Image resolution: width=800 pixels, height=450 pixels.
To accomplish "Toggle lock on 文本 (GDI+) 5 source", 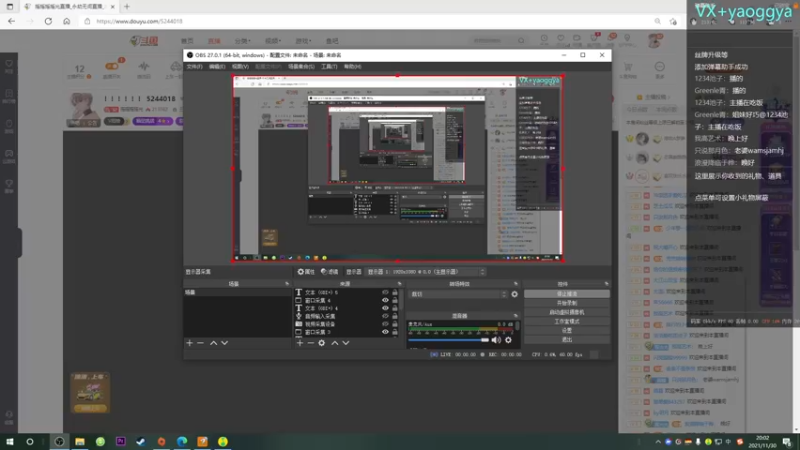I will (x=394, y=292).
